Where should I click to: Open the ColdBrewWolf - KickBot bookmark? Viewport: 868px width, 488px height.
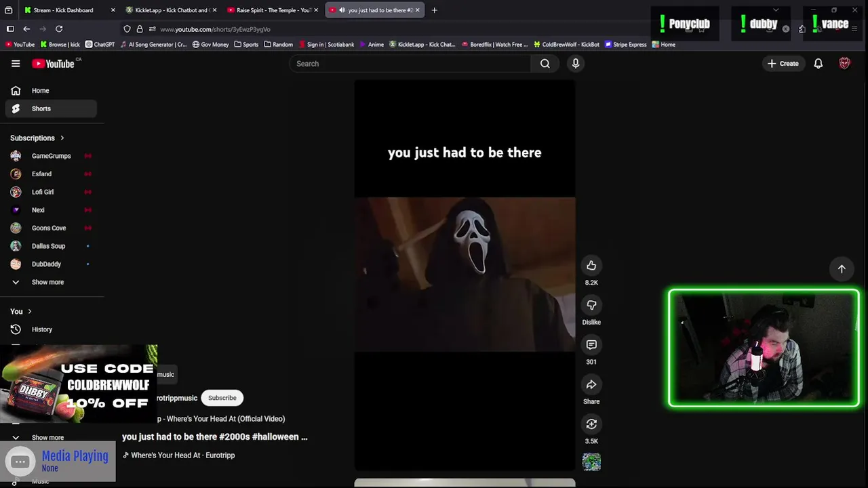tap(566, 45)
